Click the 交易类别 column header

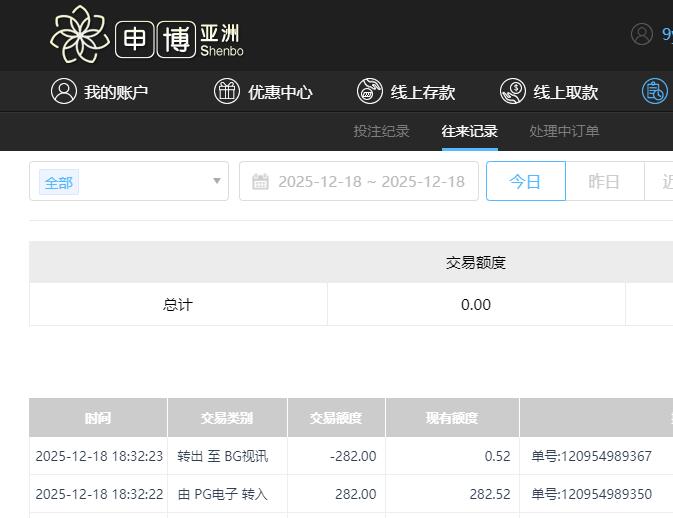pyautogui.click(x=227, y=418)
